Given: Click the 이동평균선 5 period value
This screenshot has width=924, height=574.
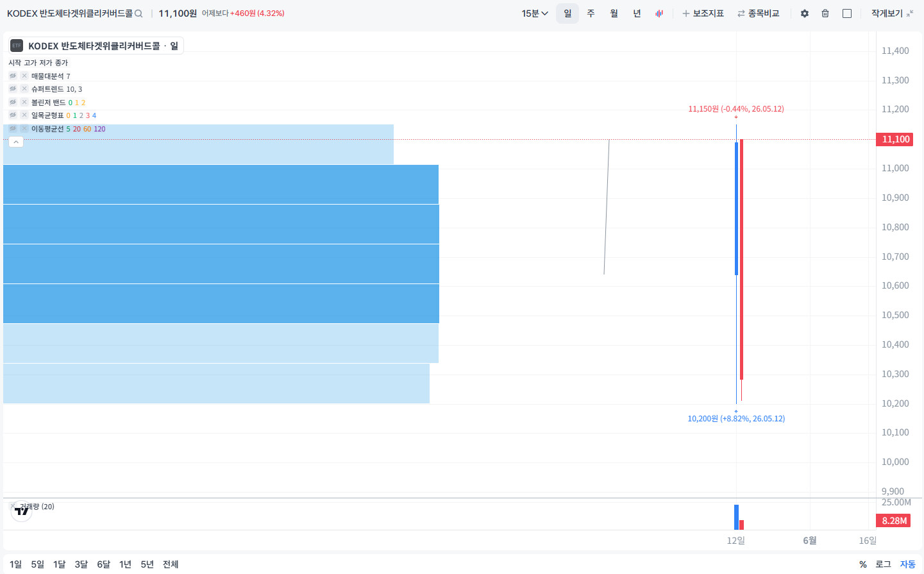Looking at the screenshot, I should [x=69, y=129].
